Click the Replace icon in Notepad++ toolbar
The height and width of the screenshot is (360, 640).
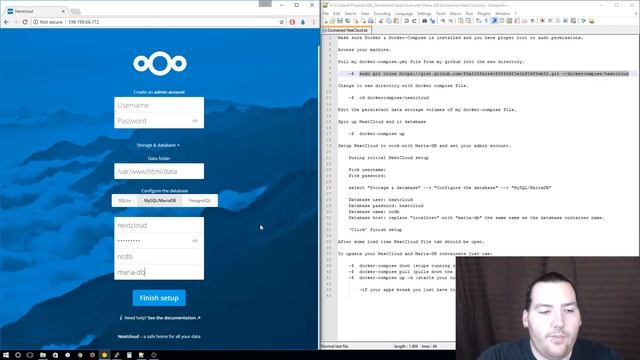[432, 21]
